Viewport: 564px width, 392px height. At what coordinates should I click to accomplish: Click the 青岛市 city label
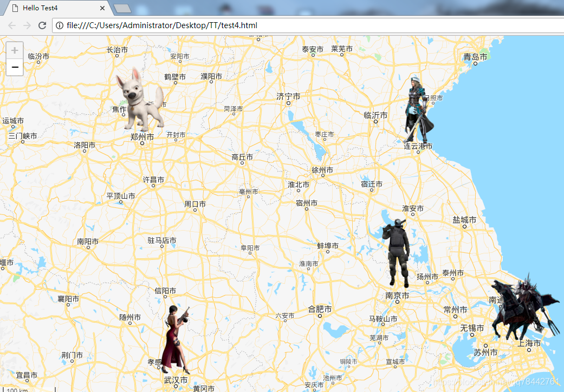pos(475,57)
